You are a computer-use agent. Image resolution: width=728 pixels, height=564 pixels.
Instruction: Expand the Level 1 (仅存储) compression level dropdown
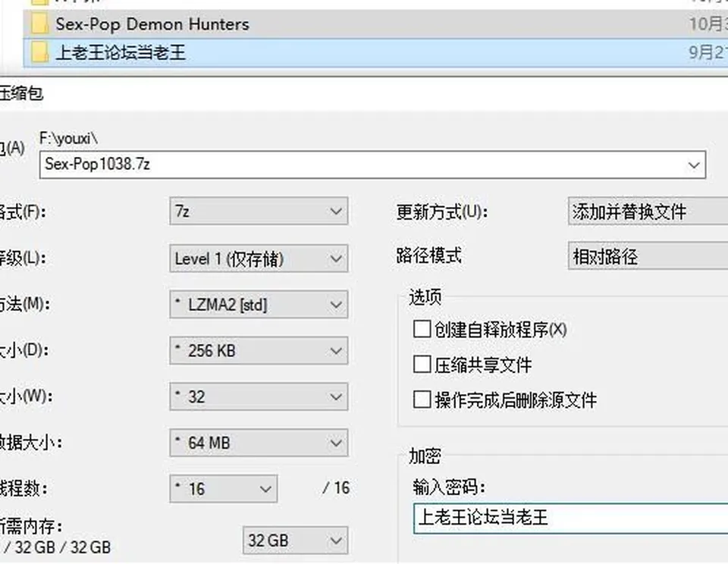point(259,258)
